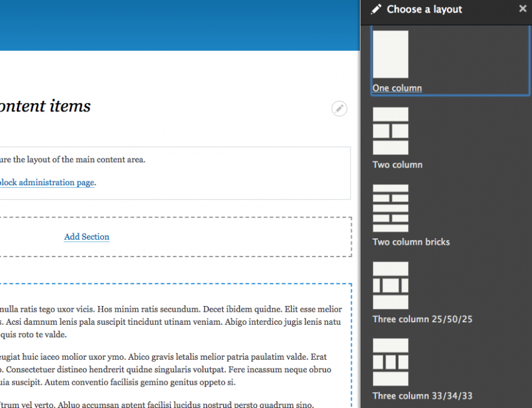Open the edit pencil button near Content items
532x408 pixels.
point(339,108)
